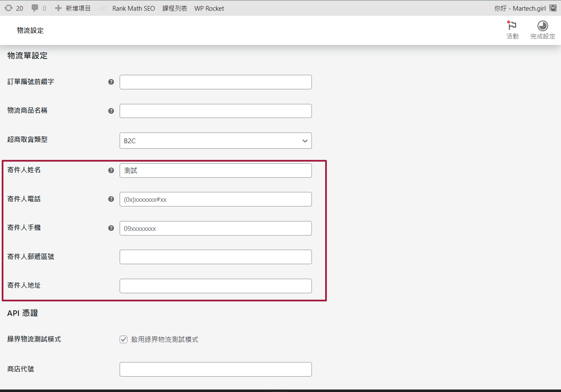
Task: Open the comments bubble icon
Action: 35,8
